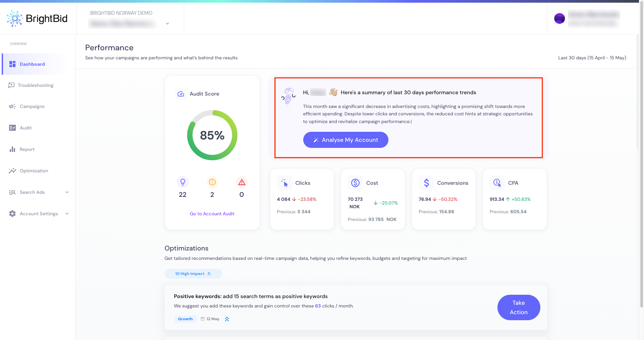The image size is (644, 340).
Task: Click the Audit checklist icon
Action: click(x=12, y=128)
